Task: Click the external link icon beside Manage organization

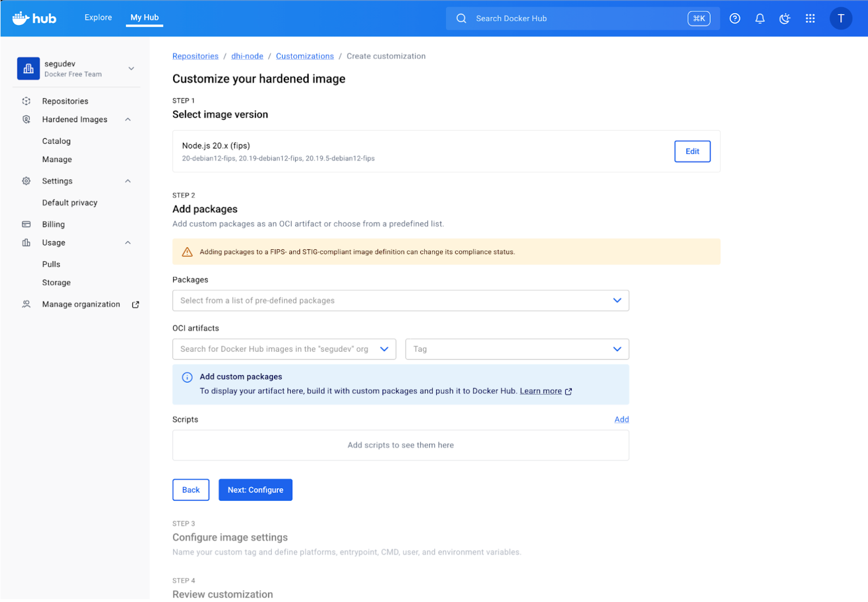Action: point(136,305)
